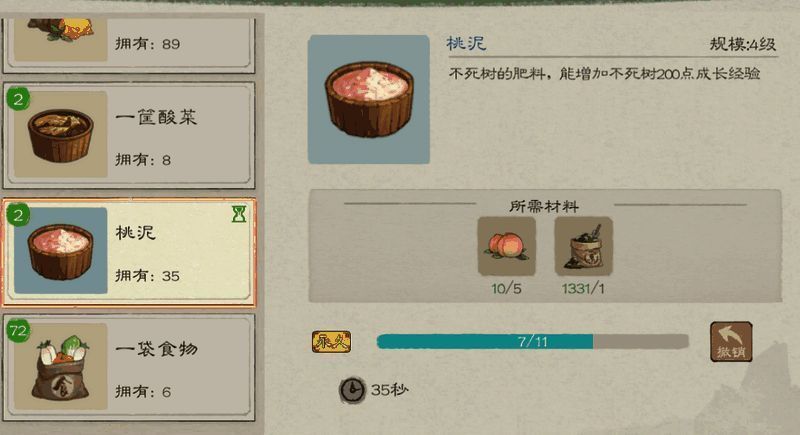Click the clock icon beside 35秒
Viewport: 800px width, 435px height.
pyautogui.click(x=353, y=390)
